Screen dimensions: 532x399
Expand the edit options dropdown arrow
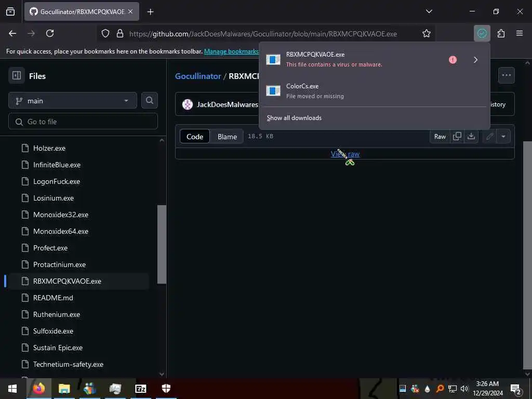[503, 137]
